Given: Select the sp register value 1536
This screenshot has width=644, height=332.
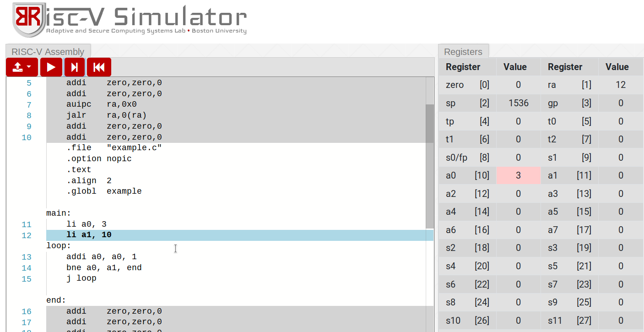Looking at the screenshot, I should (x=518, y=103).
